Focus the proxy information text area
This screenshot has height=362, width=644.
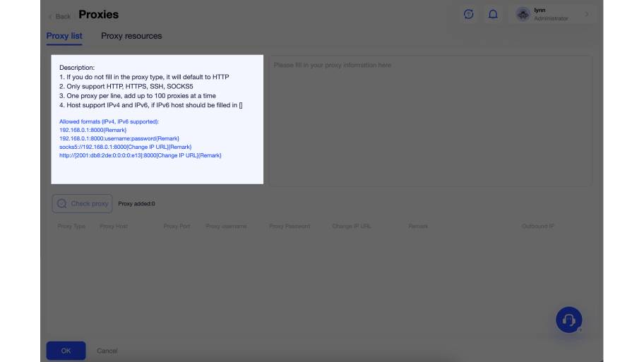point(431,121)
